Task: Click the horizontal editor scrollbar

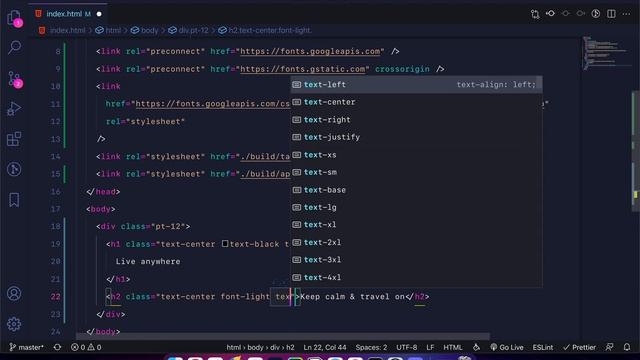Action: tap(282, 337)
